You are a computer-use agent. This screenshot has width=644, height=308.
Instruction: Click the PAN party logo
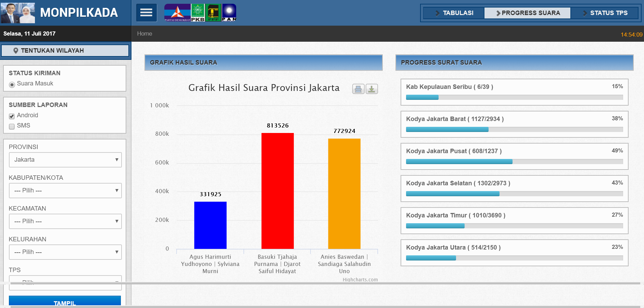tap(229, 13)
